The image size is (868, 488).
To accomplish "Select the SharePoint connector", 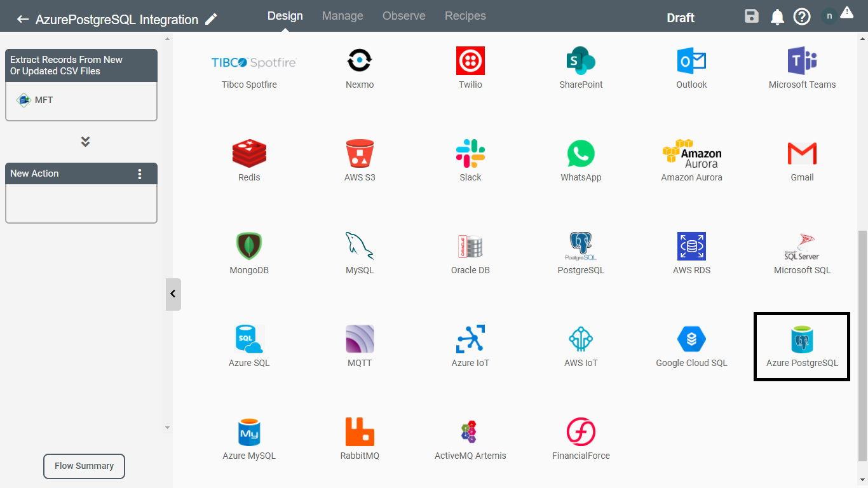I will (581, 67).
